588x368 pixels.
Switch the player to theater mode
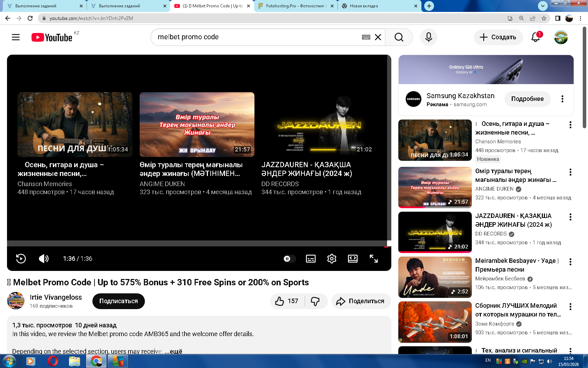353,259
